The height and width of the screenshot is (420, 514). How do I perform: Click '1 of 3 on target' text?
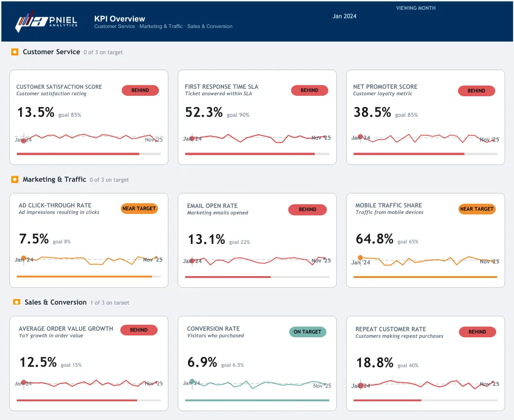pos(110,303)
